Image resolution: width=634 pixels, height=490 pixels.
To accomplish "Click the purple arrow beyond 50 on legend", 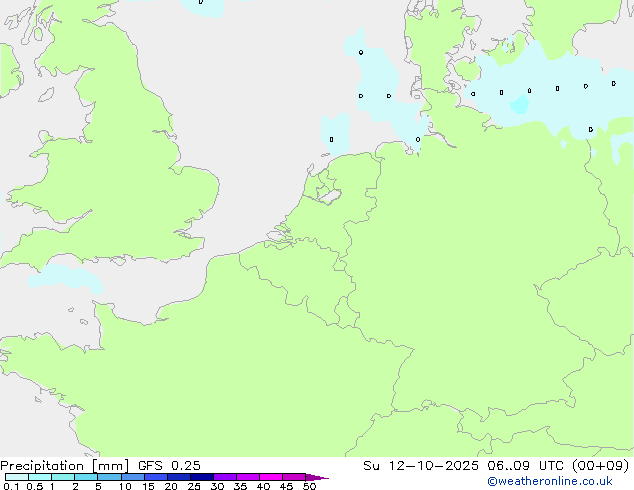I will click(317, 477).
